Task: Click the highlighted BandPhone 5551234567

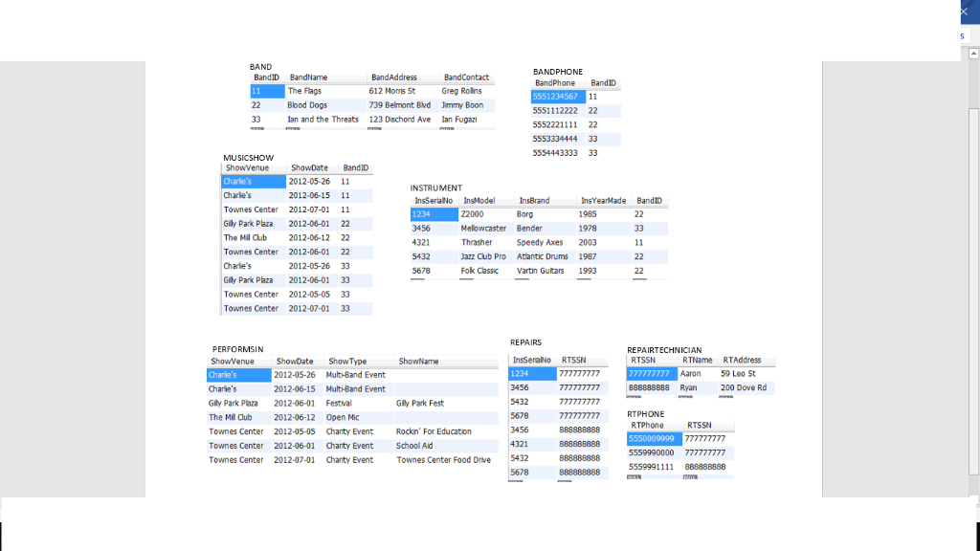Action: click(x=558, y=96)
